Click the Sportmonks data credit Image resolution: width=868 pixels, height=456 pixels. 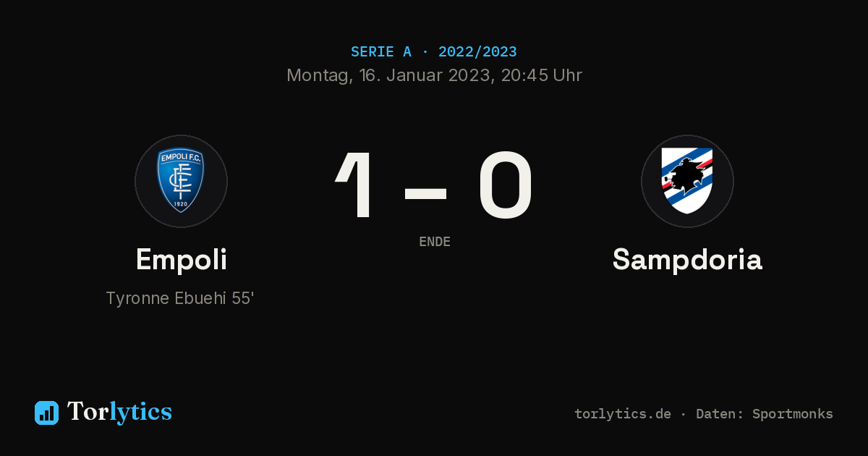coord(793,414)
